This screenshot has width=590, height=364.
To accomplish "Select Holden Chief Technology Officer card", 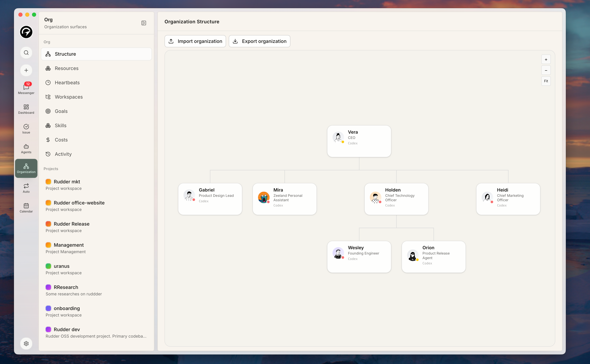I will 396,199.
